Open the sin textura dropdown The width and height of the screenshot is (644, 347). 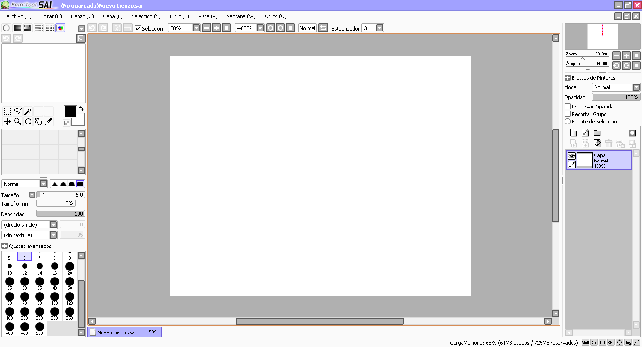point(53,235)
